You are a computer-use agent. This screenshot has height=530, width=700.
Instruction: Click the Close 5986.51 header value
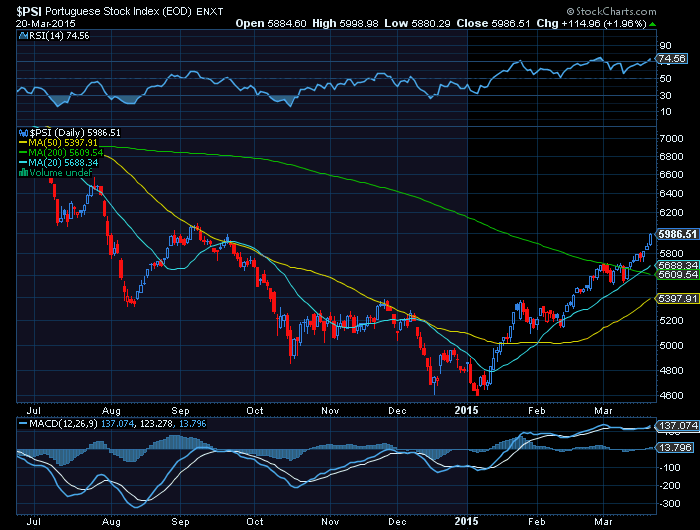(x=493, y=23)
